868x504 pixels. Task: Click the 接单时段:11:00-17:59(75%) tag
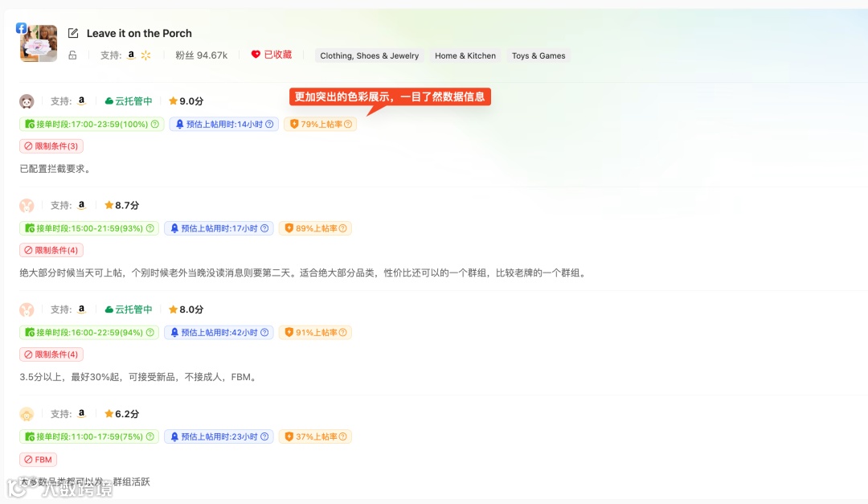click(89, 436)
